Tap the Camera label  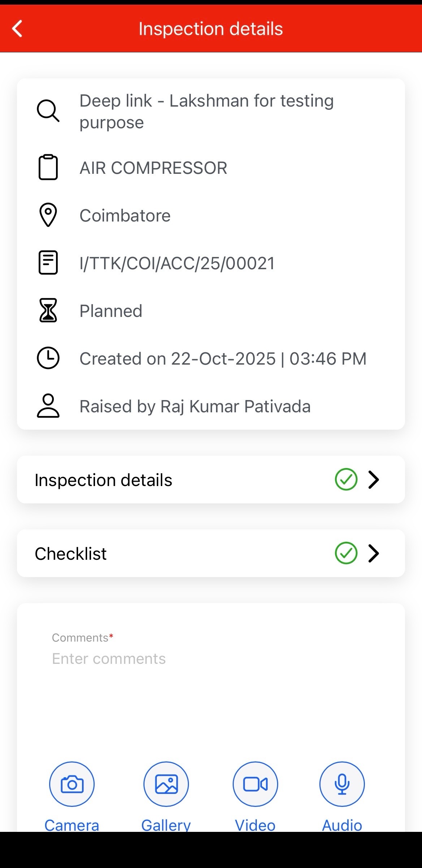pos(72,825)
